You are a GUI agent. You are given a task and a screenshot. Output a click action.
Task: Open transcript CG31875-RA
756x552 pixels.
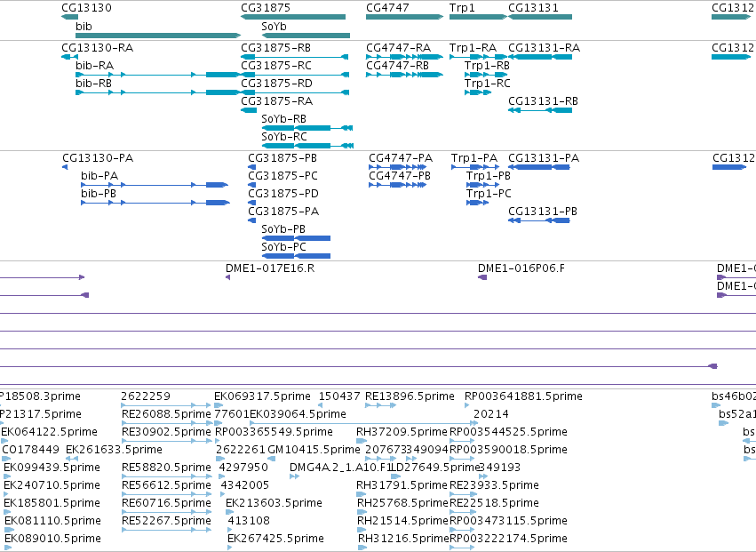pyautogui.click(x=277, y=101)
